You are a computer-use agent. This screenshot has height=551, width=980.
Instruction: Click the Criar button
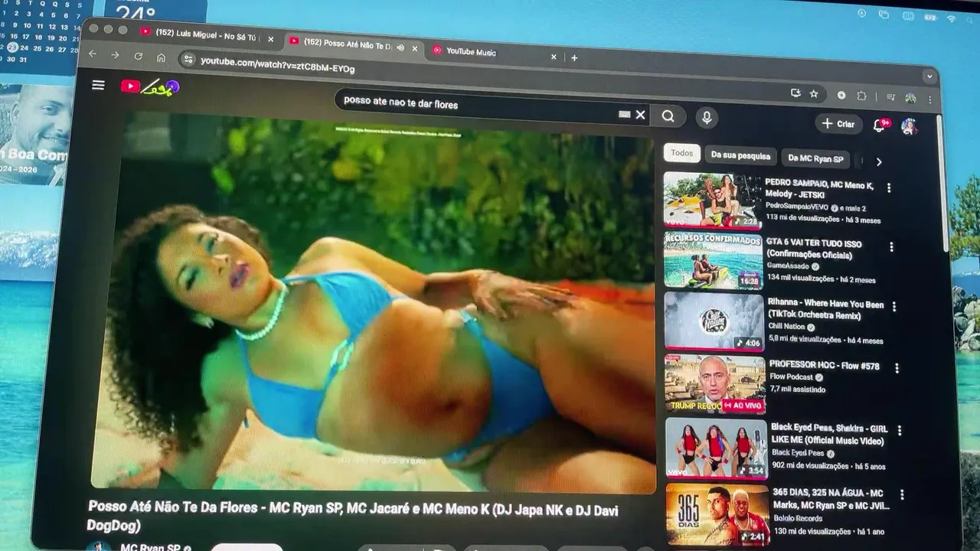(838, 124)
